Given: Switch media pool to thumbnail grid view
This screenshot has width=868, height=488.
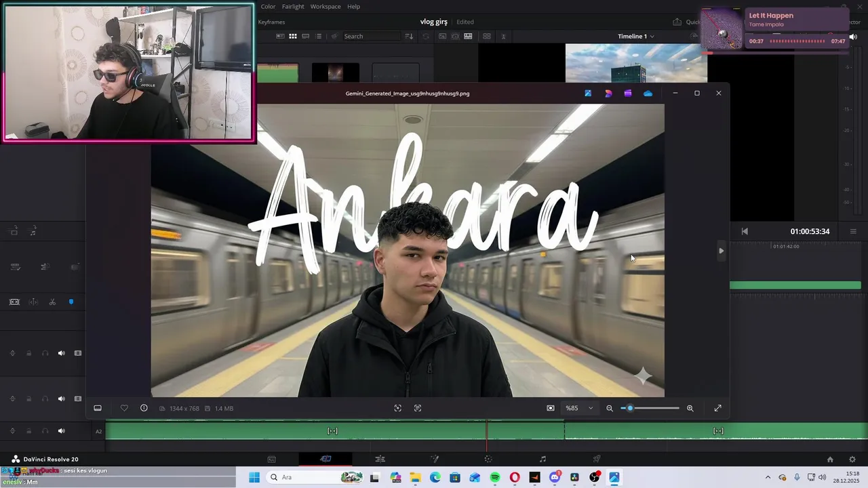Looking at the screenshot, I should (293, 36).
